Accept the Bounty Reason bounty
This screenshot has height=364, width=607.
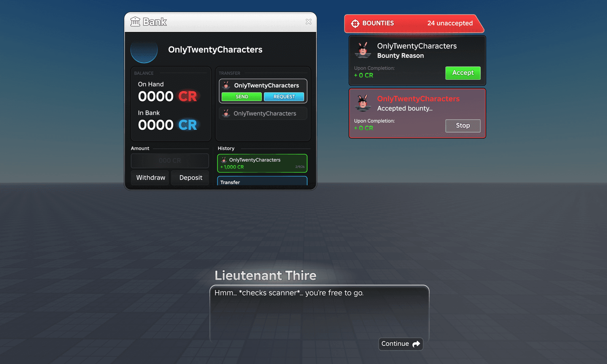click(x=463, y=73)
